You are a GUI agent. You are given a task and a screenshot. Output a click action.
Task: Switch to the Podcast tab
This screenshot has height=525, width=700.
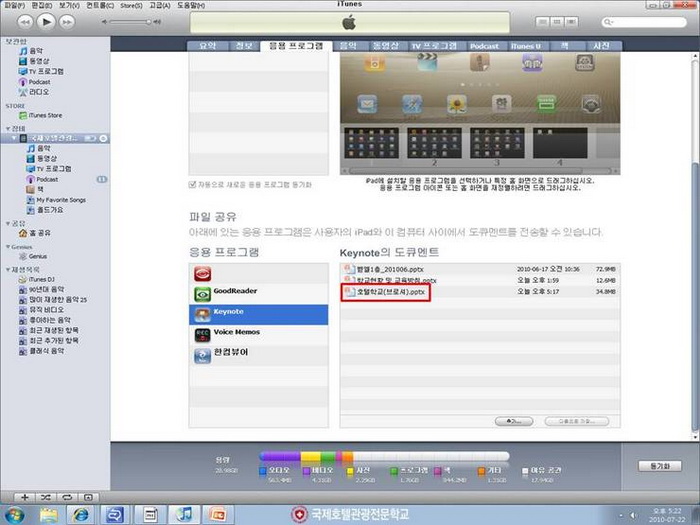tap(484, 46)
